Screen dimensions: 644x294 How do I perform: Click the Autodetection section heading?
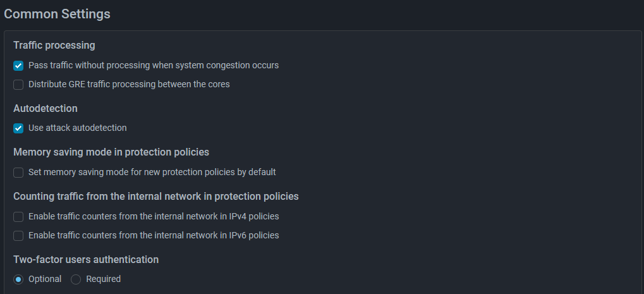point(45,108)
